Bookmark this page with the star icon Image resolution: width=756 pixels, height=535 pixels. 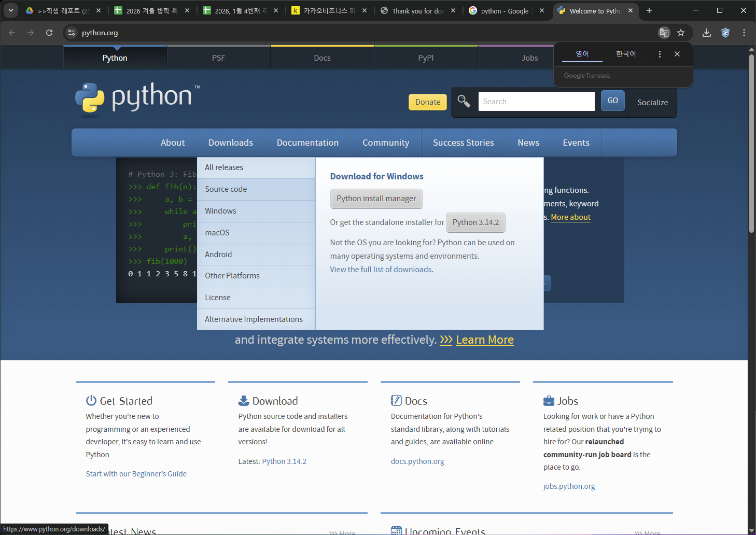pyautogui.click(x=681, y=33)
